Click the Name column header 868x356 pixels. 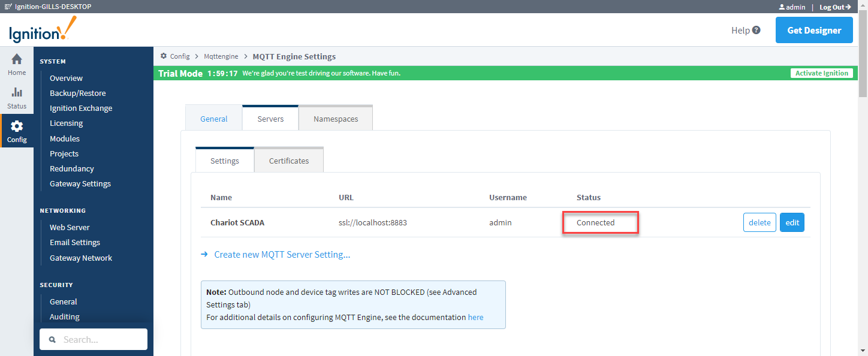coord(221,197)
